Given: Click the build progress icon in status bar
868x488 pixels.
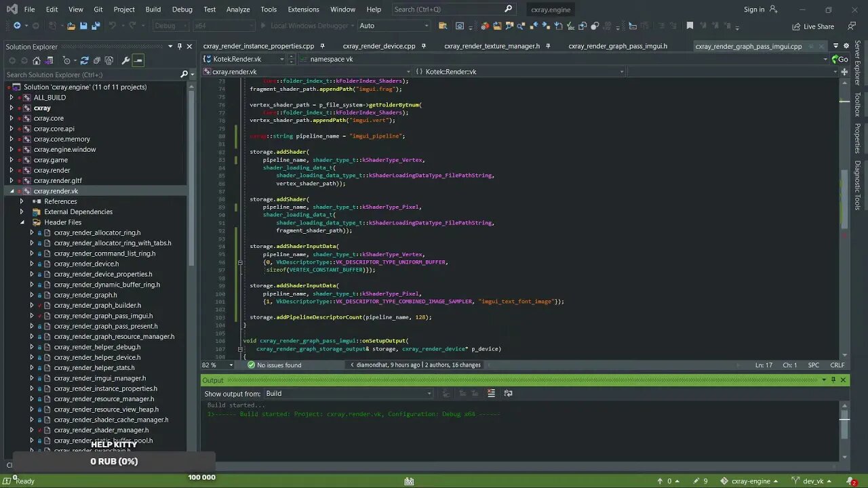Looking at the screenshot, I should [x=409, y=481].
